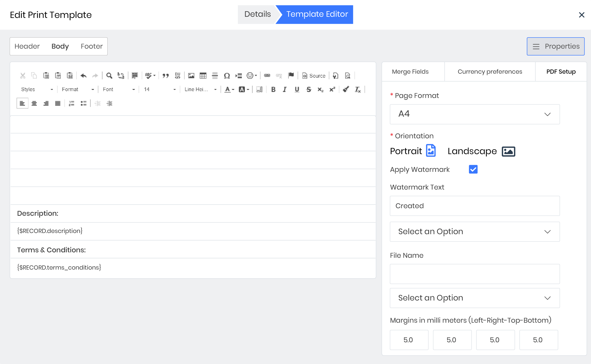Insert an anchor with the flag icon
The width and height of the screenshot is (591, 364).
tap(291, 76)
